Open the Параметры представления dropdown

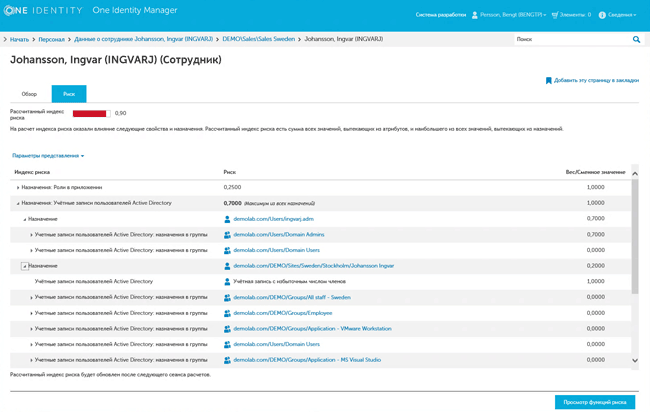coord(48,156)
